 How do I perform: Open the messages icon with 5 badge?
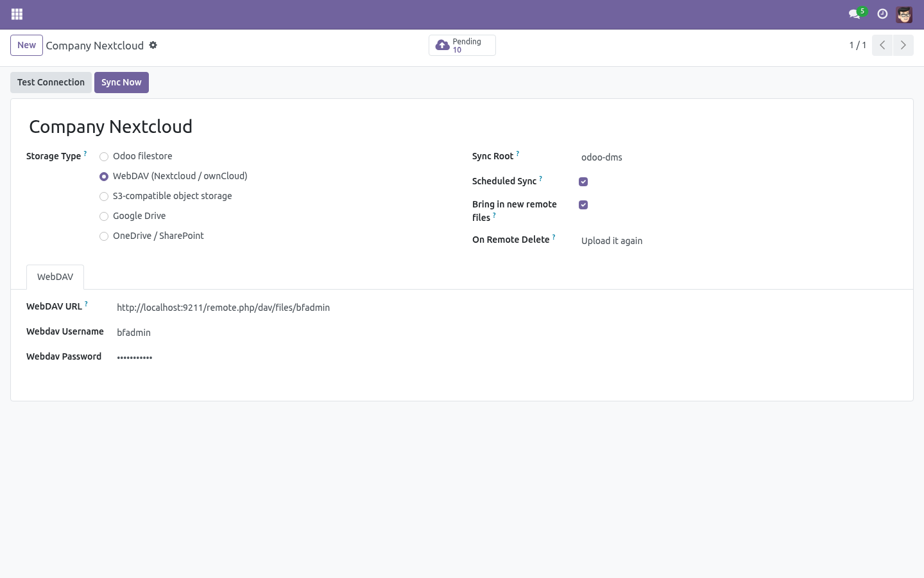[x=857, y=13]
